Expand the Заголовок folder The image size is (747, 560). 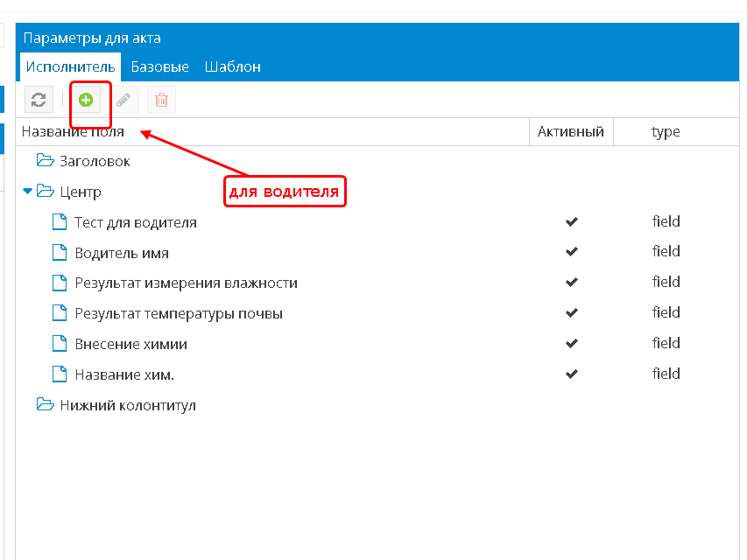(95, 161)
